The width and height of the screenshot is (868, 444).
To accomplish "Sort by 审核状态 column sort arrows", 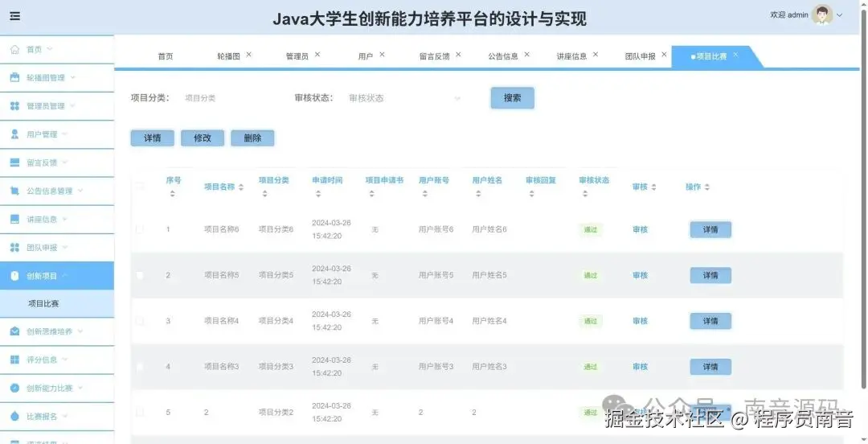I will pyautogui.click(x=585, y=194).
